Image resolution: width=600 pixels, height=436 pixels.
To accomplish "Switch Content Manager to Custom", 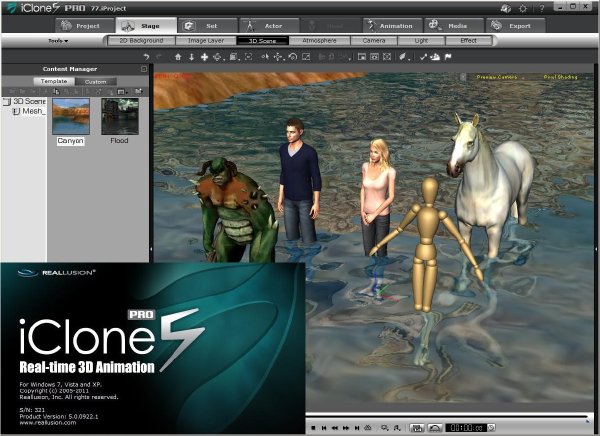I will pos(96,82).
